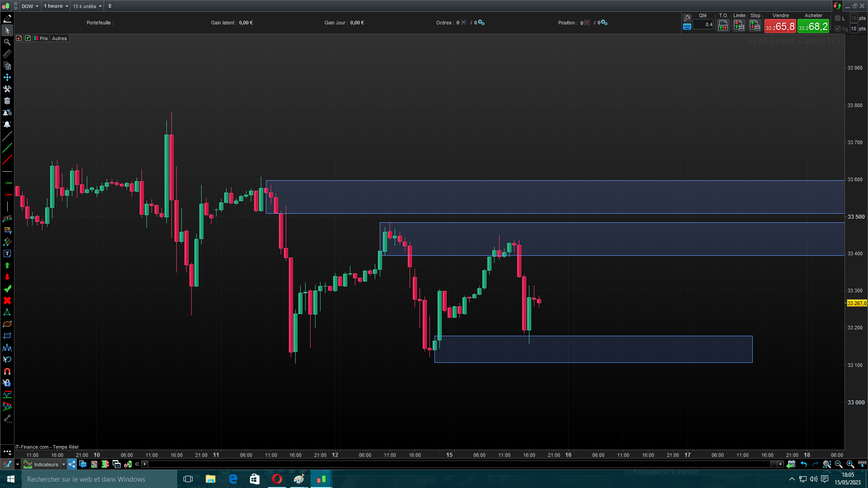This screenshot has height=488, width=868.
Task: Open the 15 k unités dropdown
Action: click(x=87, y=6)
